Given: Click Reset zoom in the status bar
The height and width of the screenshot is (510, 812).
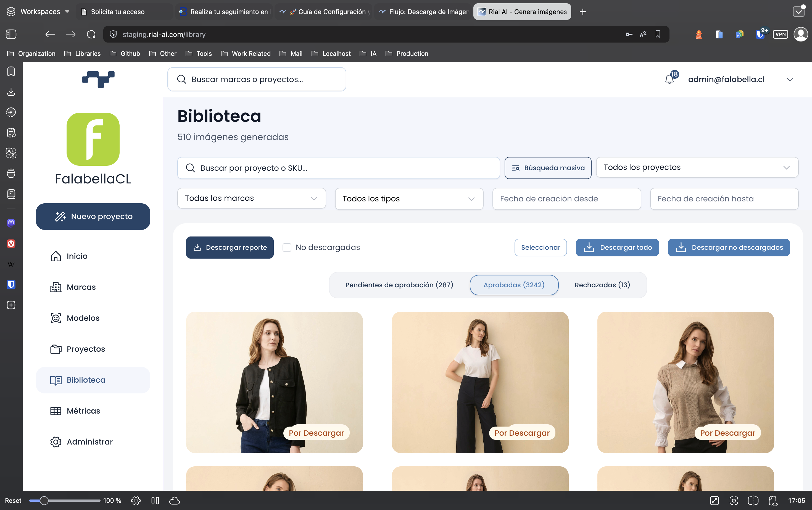Looking at the screenshot, I should 13,501.
